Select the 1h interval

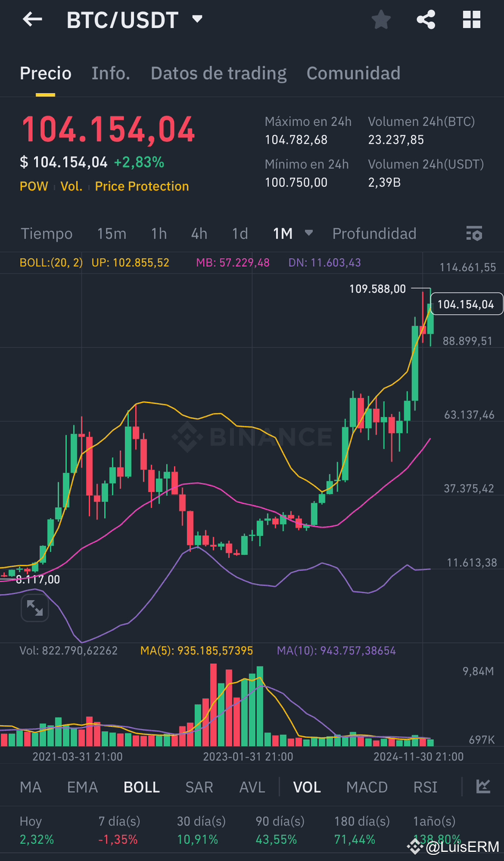pos(159,234)
